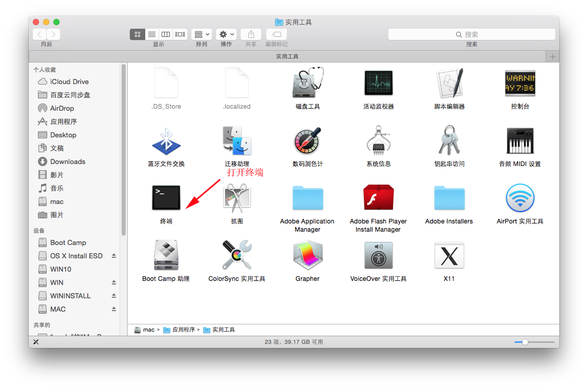
Task: Eject the MAC volume
Action: 113,309
